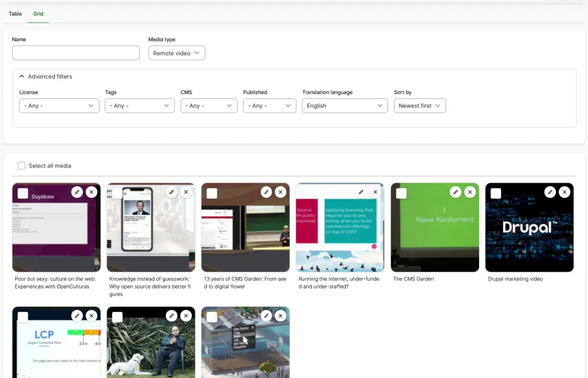Change the Translation language dropdown

(345, 106)
